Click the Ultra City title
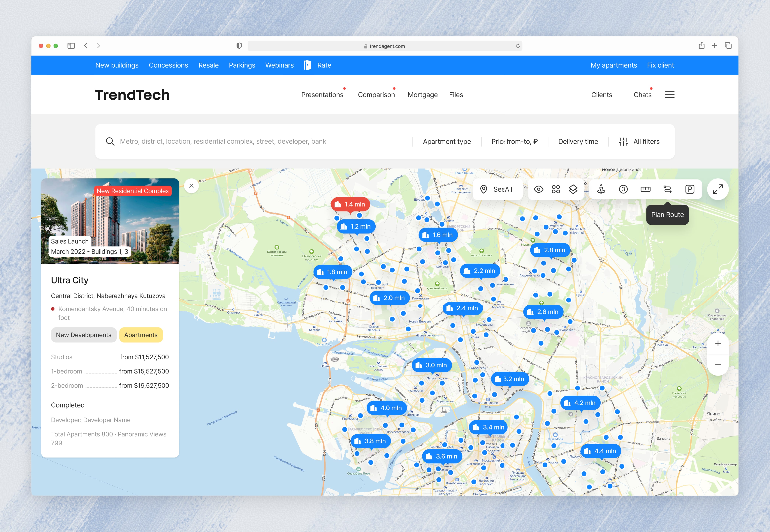Screen dimensions: 770x532 tap(70, 280)
